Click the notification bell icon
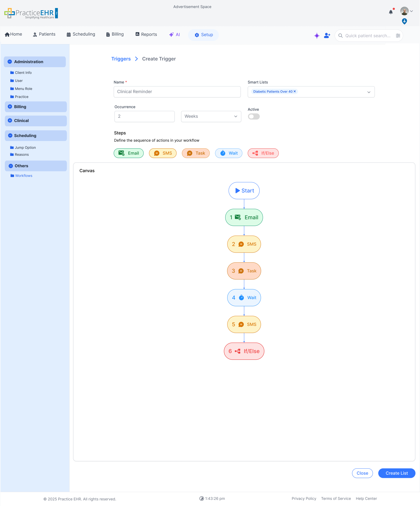 click(x=391, y=12)
